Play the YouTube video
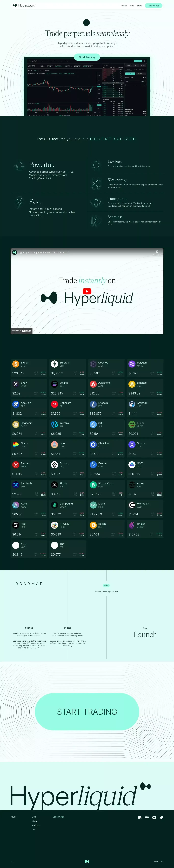Viewport: 174px width, 868px height. click(x=87, y=291)
